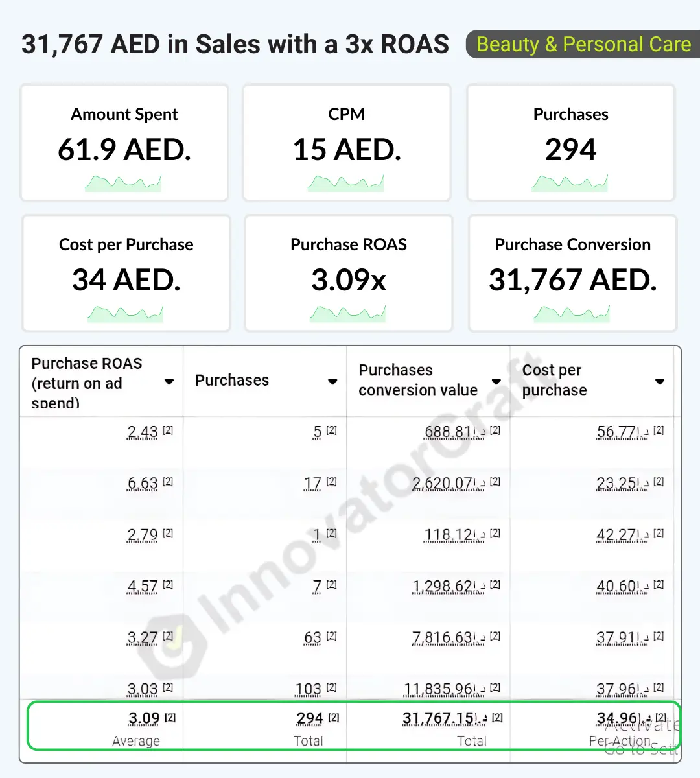700x778 pixels.
Task: Click the Beauty & Personal Care tag
Action: [x=583, y=44]
